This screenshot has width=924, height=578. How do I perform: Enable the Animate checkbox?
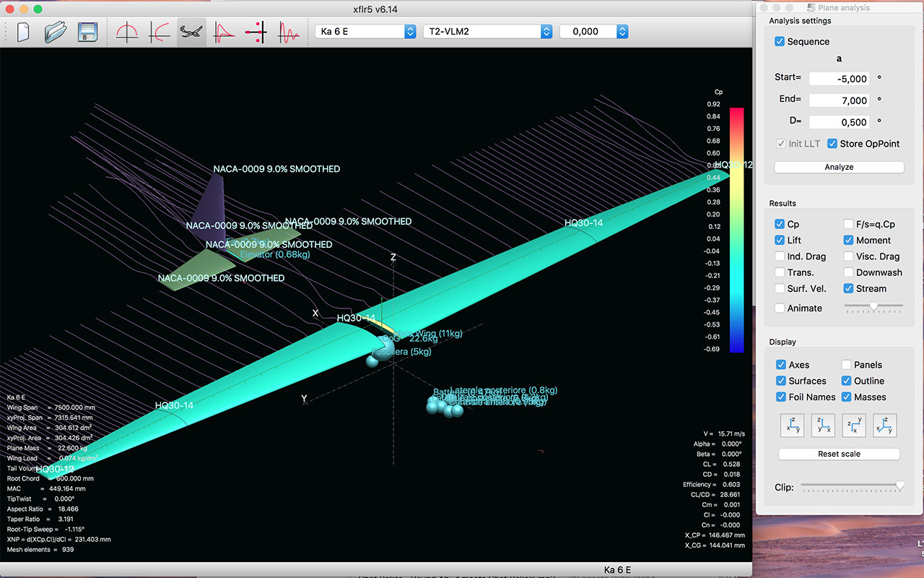coord(780,308)
